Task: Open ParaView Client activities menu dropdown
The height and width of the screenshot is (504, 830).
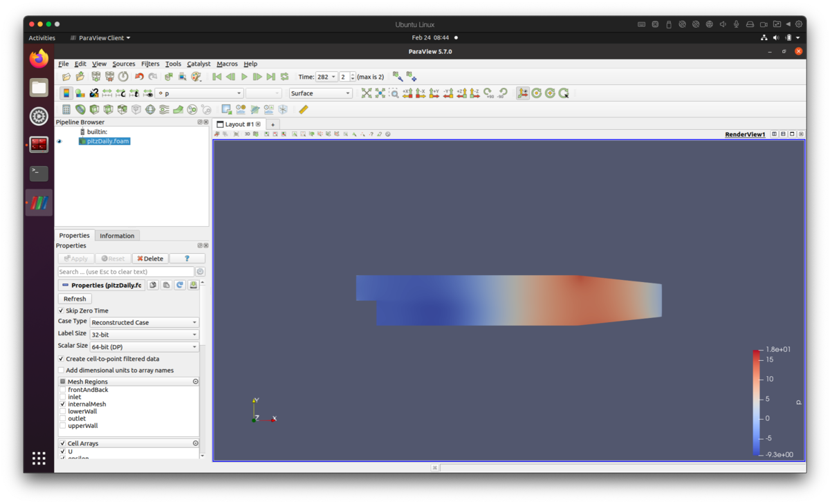Action: [100, 38]
